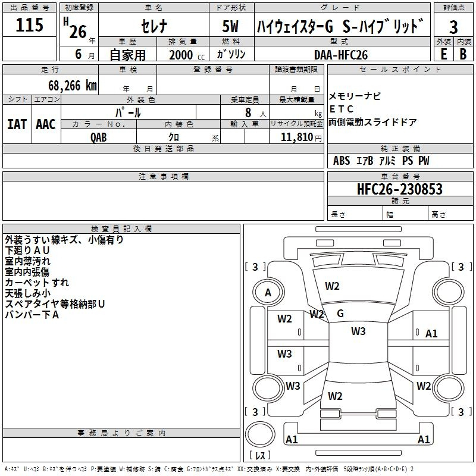Click the レス spare tire label
The width and height of the screenshot is (476, 476).
[260, 455]
